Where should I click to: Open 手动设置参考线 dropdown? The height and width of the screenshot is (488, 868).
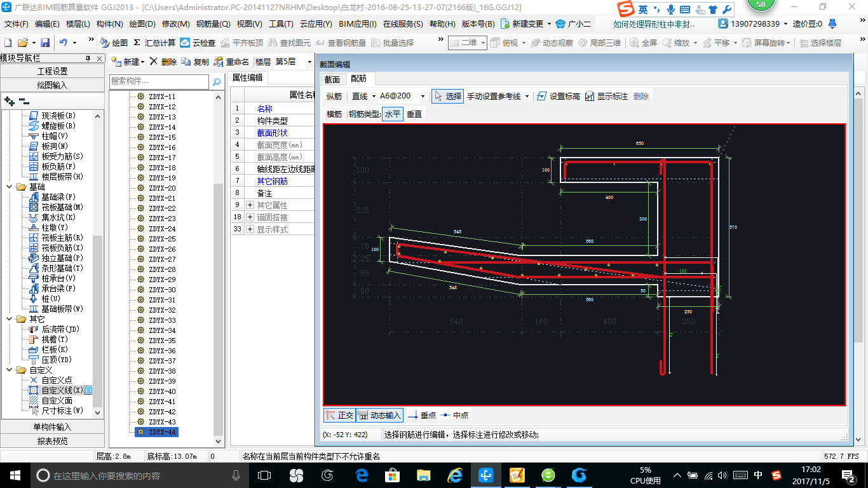pyautogui.click(x=526, y=96)
